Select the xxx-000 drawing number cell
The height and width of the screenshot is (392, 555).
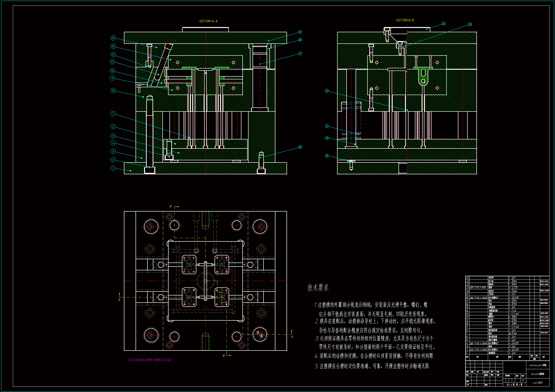[538, 383]
